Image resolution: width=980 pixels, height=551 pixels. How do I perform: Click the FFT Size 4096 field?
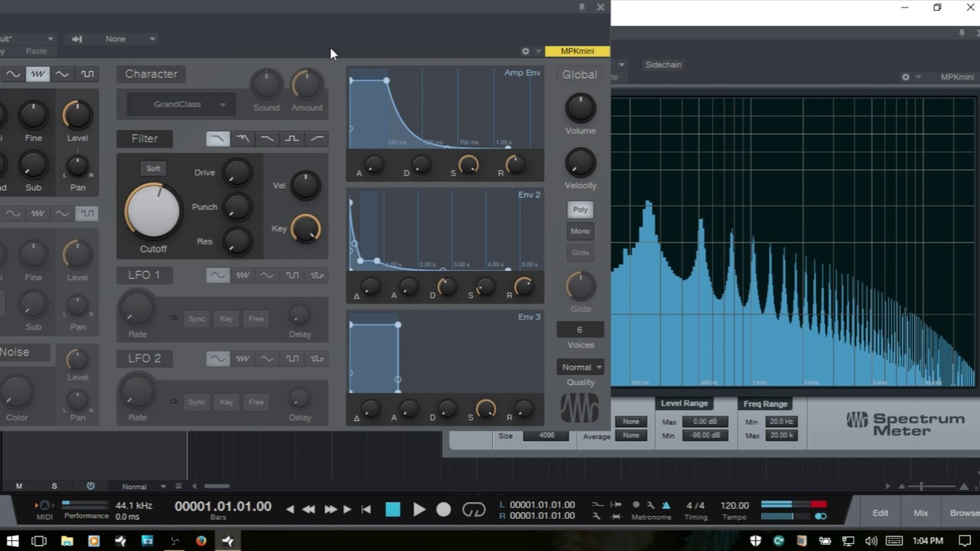point(546,435)
